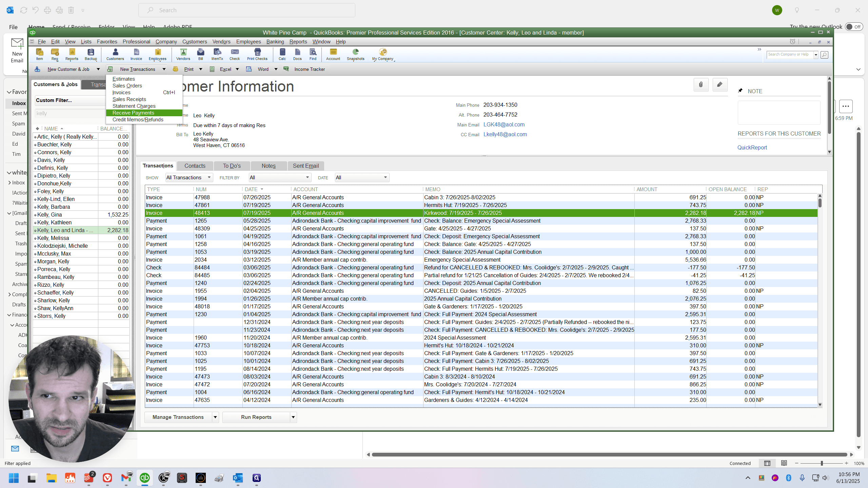Image resolution: width=868 pixels, height=488 pixels.
Task: Open the Income Tracker button
Action: coord(305,69)
